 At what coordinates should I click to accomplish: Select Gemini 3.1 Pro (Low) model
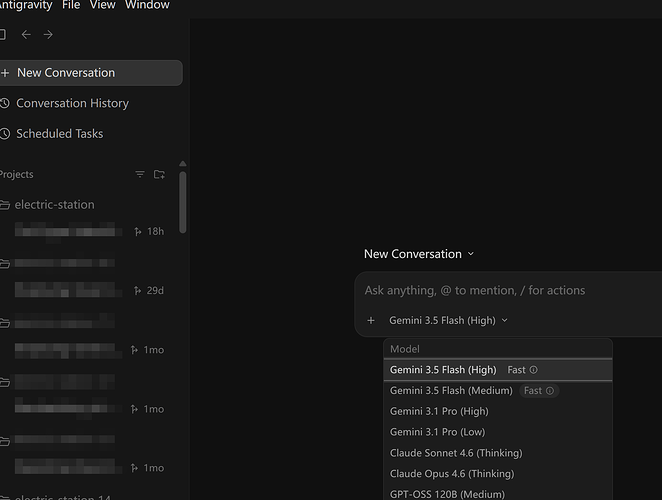(498, 432)
